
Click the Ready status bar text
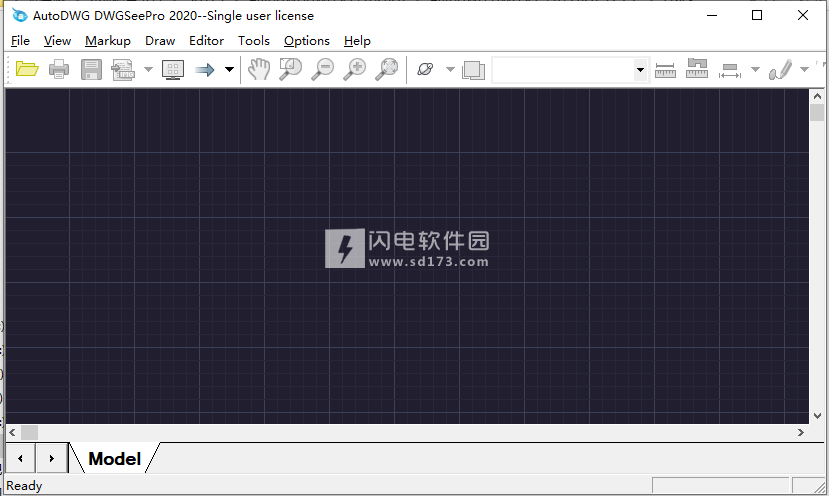click(x=24, y=485)
